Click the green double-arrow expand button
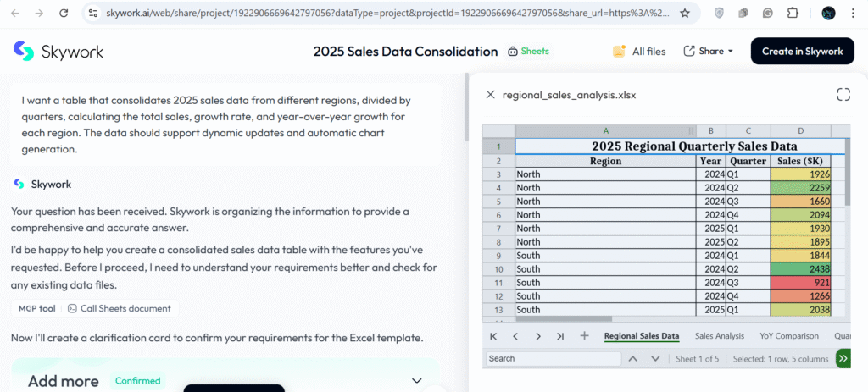868x392 pixels. [843, 359]
